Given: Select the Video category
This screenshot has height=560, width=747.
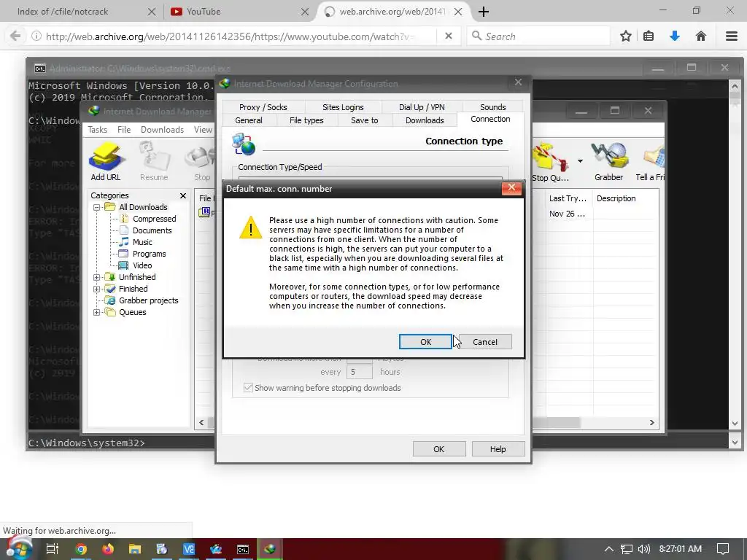Looking at the screenshot, I should (x=142, y=265).
